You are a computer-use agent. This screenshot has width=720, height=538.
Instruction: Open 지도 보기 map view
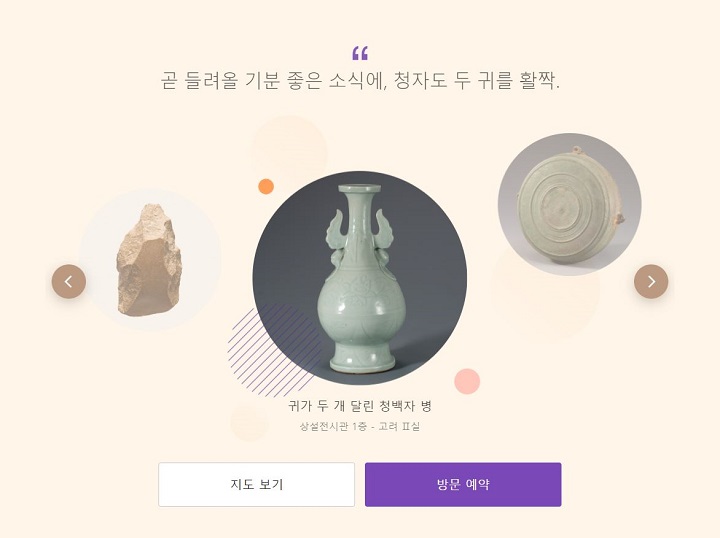tap(256, 484)
